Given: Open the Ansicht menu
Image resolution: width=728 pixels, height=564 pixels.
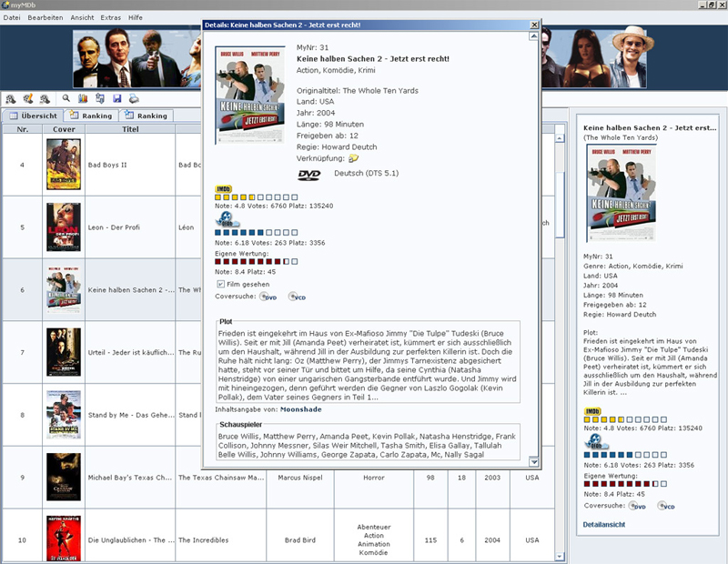Looking at the screenshot, I should tap(82, 17).
